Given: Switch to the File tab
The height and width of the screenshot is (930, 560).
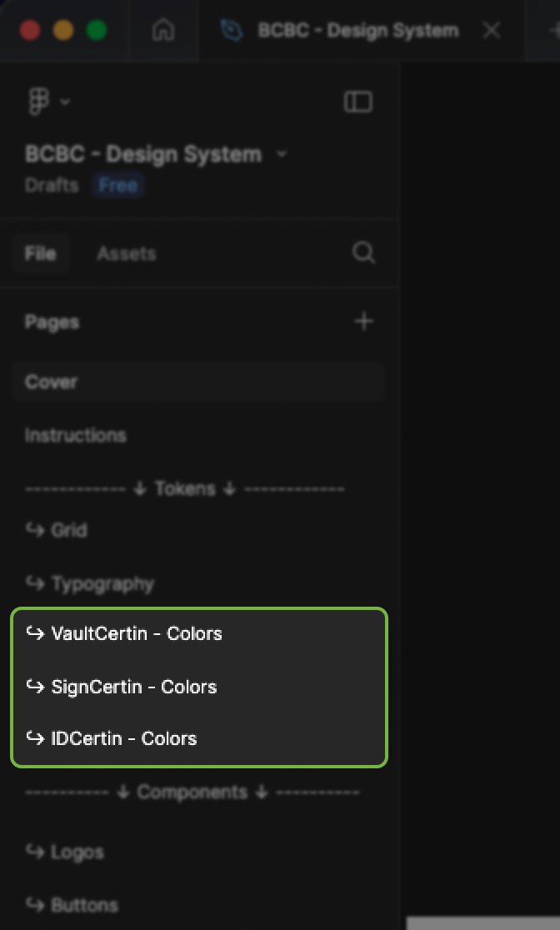Looking at the screenshot, I should pyautogui.click(x=40, y=253).
